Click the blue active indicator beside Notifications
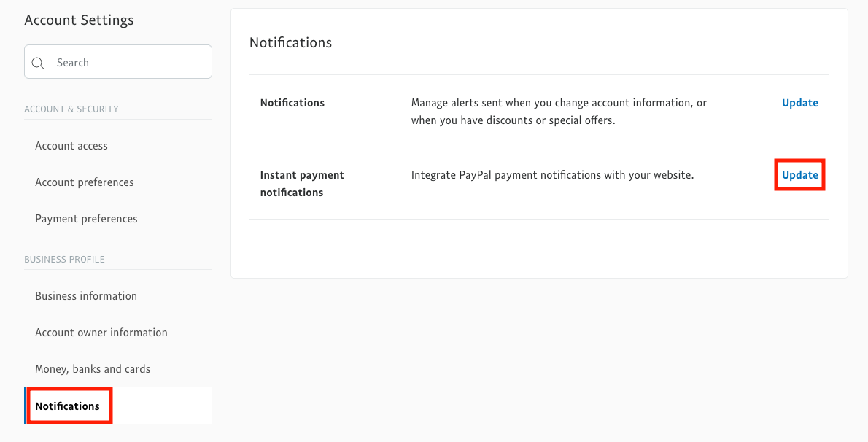 (x=26, y=406)
